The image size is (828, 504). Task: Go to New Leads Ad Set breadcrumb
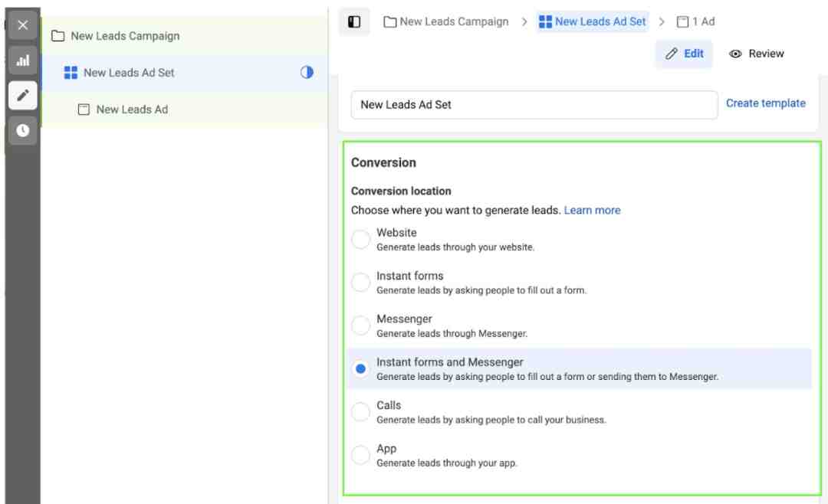593,21
